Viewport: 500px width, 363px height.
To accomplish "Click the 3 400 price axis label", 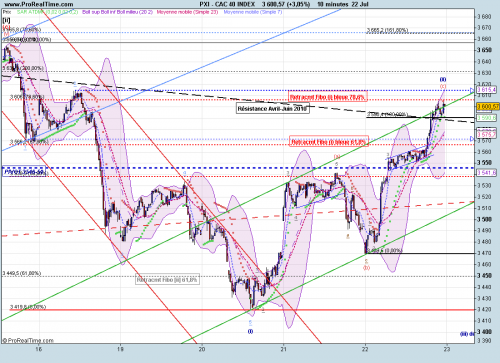I will click(x=484, y=332).
